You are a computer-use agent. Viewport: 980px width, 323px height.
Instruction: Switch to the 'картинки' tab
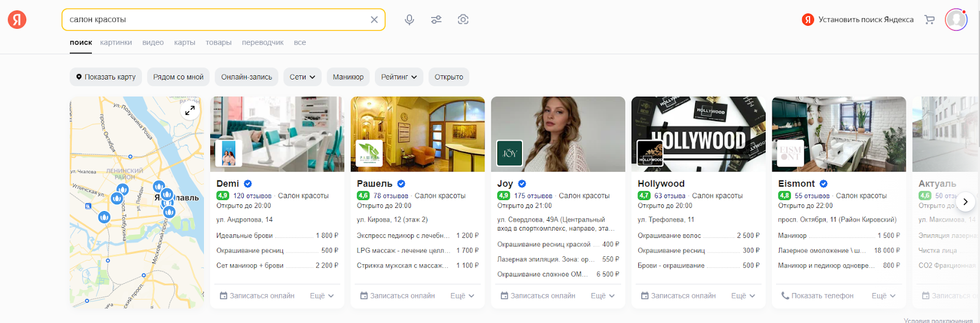pos(116,43)
